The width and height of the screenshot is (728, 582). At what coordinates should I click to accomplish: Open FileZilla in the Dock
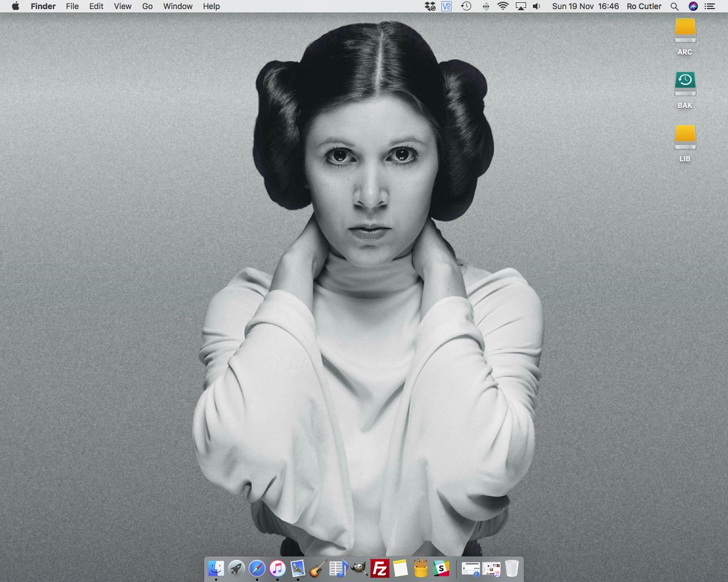coord(379,568)
